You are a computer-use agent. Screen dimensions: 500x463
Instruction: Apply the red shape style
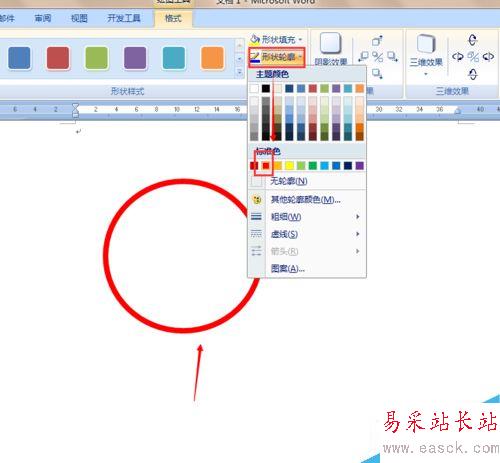pos(58,58)
